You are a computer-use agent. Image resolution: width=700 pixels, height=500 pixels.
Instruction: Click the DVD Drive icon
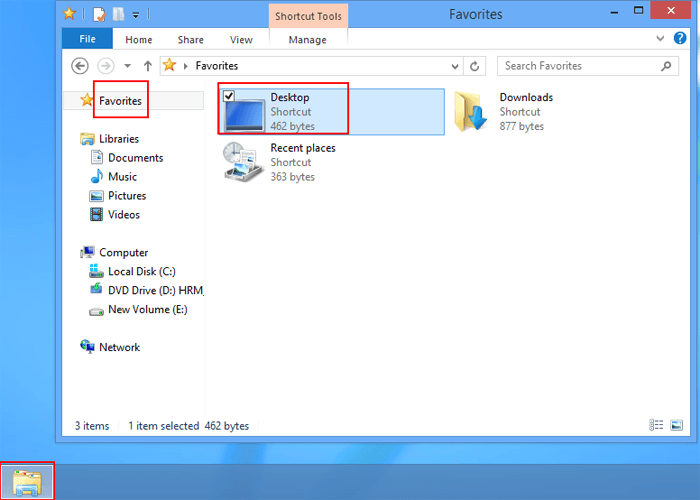coord(96,289)
